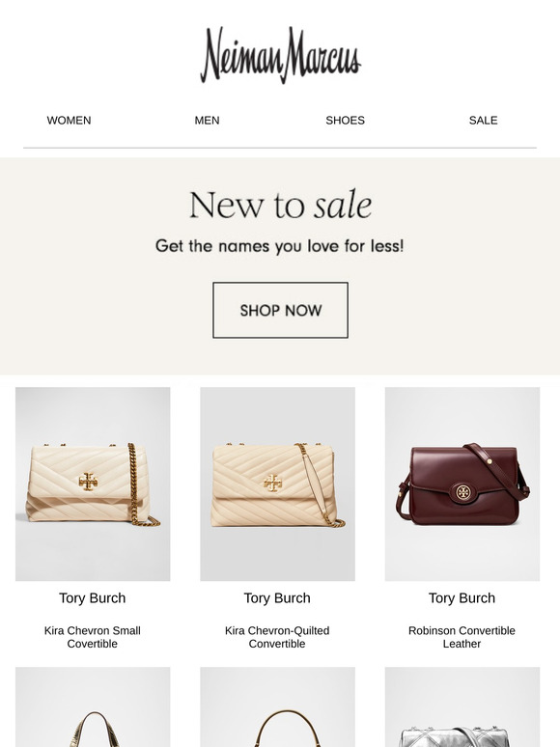
Task: Click the 'Get the names you love for less!' text
Action: [x=280, y=246]
